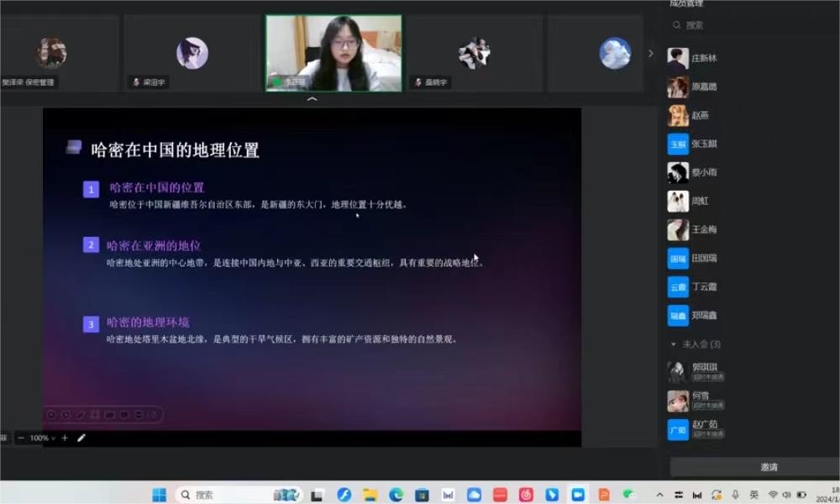840x504 pixels.
Task: Open WeChat from the taskbar
Action: tap(629, 495)
